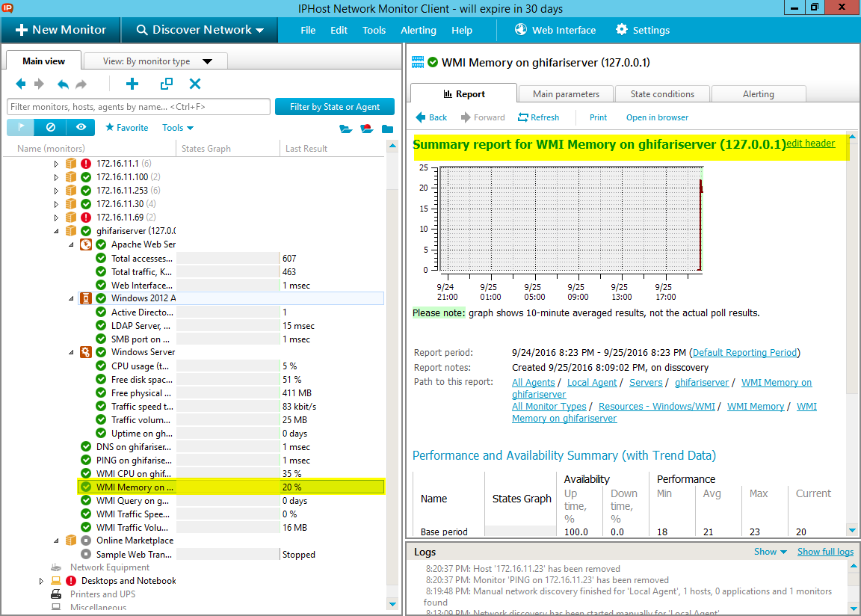
Task: Click the Settings gear icon
Action: pos(622,30)
